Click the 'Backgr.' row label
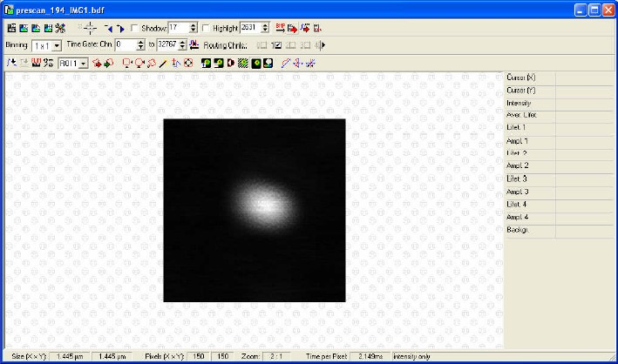Viewport: 618px width, 364px height. coord(517,230)
